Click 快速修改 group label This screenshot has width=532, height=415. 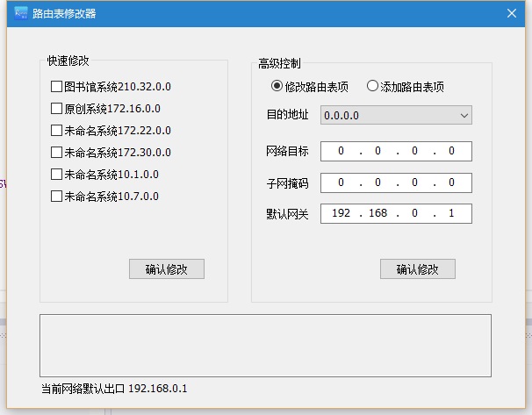(x=68, y=61)
